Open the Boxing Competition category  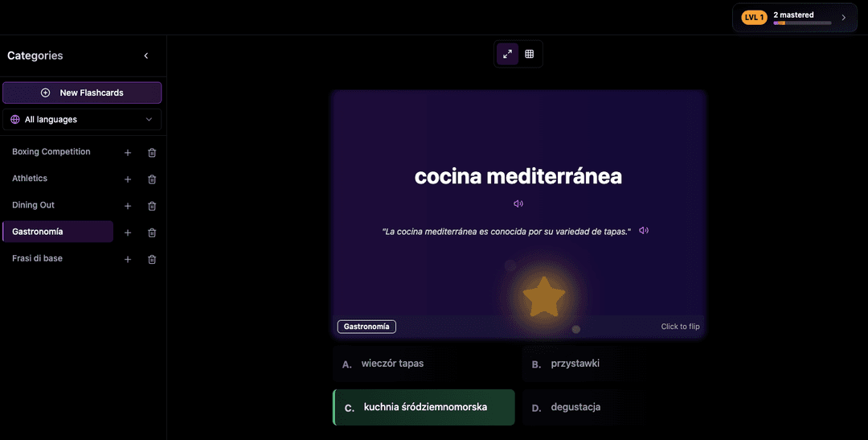coord(51,152)
